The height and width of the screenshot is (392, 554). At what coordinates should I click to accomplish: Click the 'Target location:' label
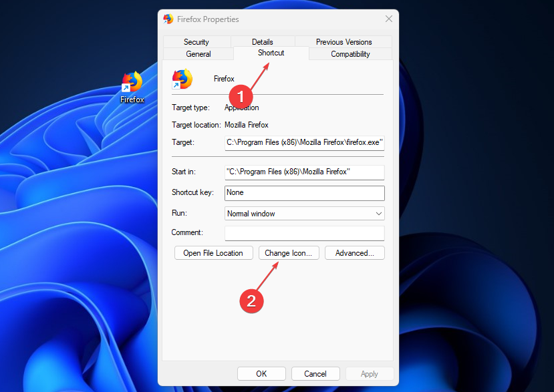tap(196, 125)
